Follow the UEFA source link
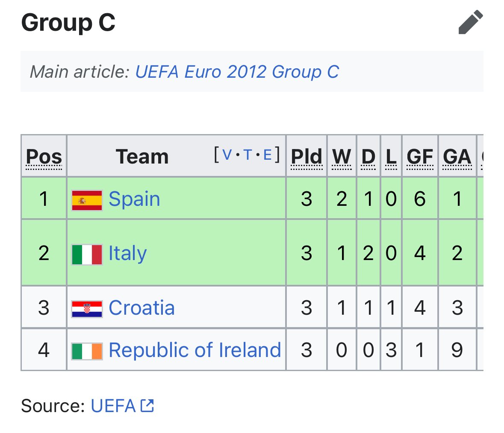Viewport: 504px width, 433px height. pyautogui.click(x=113, y=406)
